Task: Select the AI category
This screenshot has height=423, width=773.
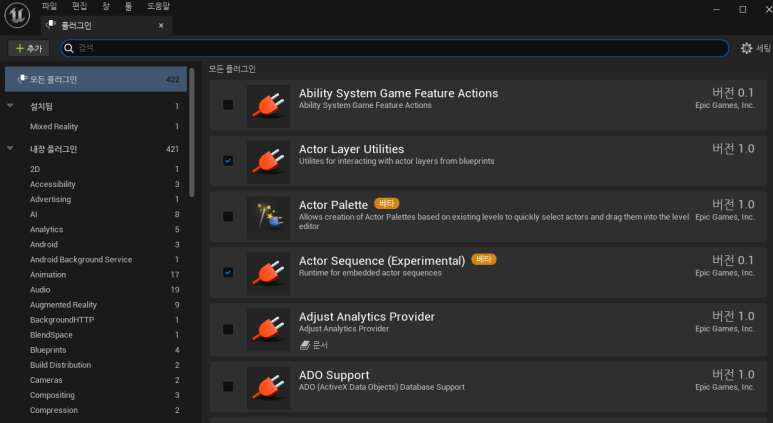Action: pos(96,214)
